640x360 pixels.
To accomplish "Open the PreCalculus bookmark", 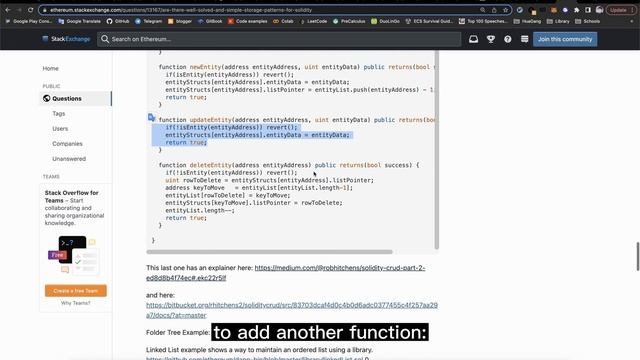I will click(x=349, y=21).
